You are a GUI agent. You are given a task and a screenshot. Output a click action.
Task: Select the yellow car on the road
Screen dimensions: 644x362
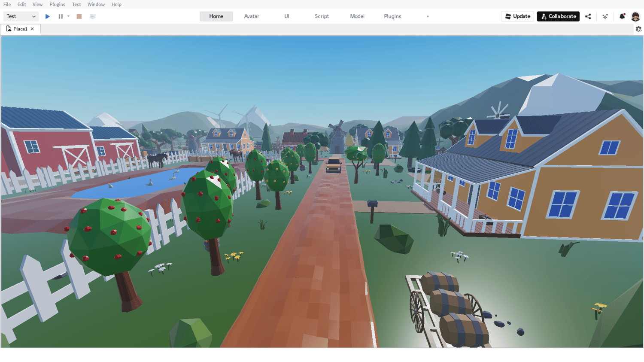334,165
